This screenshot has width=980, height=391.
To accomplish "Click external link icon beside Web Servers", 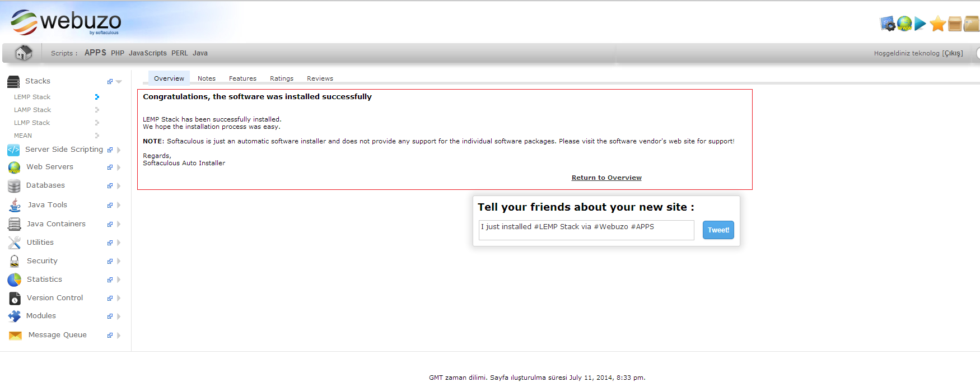I will tap(110, 167).
